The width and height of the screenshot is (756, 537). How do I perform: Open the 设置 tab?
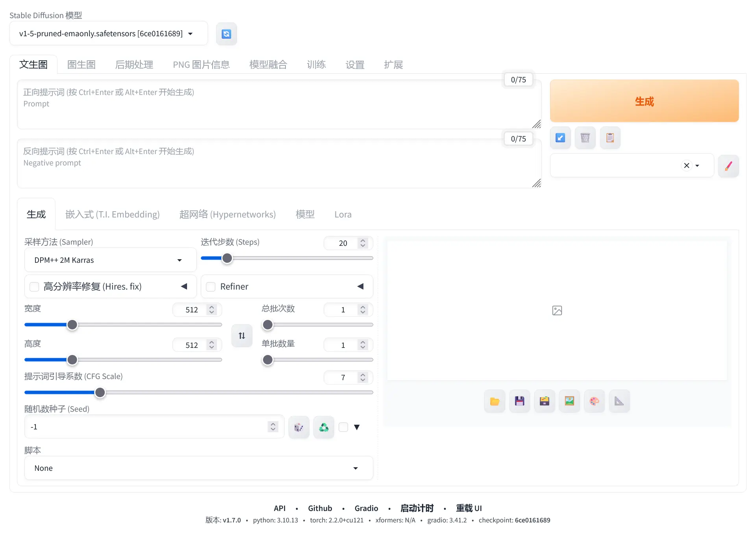(355, 65)
